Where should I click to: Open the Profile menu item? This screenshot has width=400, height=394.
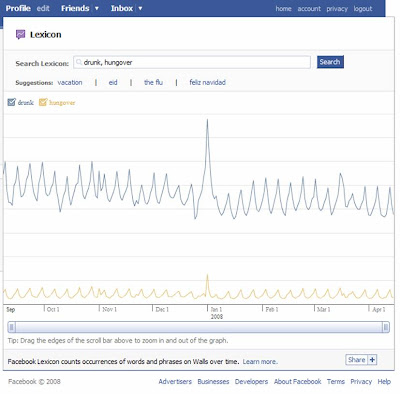pyautogui.click(x=18, y=8)
